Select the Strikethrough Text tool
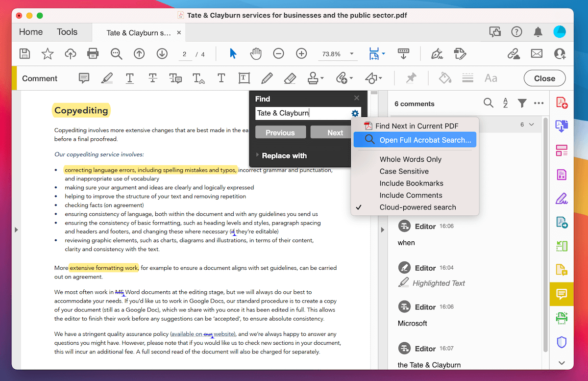Viewport: 588px width, 381px height. click(152, 78)
